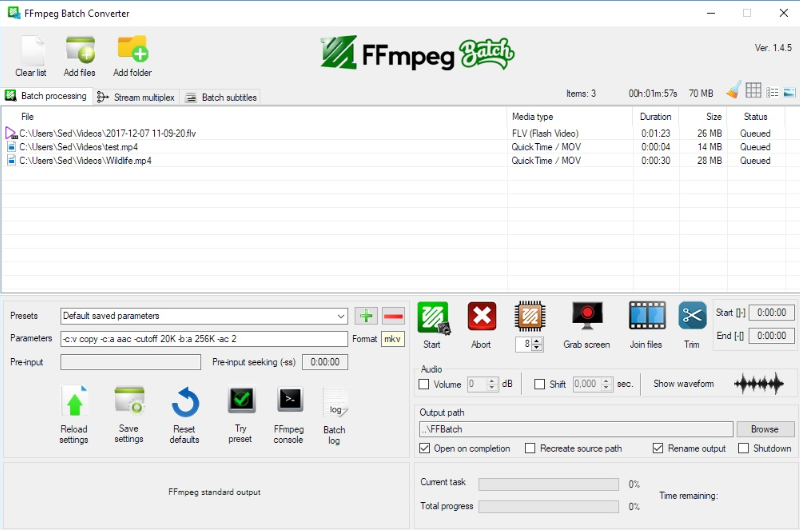
Task: Click the broom clean-up icon
Action: (x=734, y=90)
